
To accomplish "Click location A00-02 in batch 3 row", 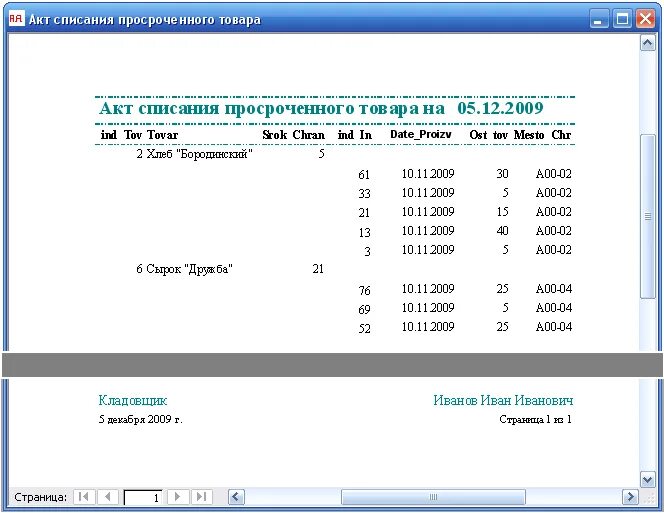I will (554, 250).
